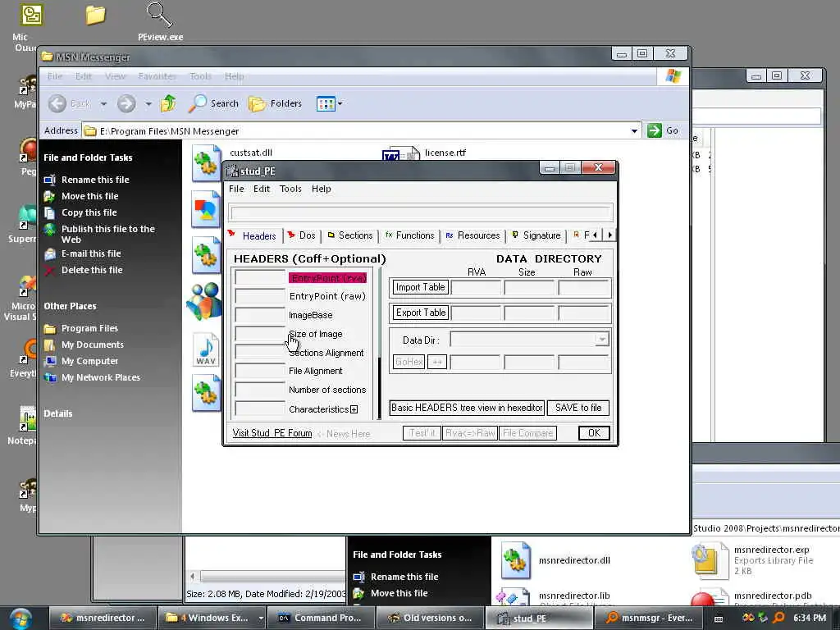This screenshot has height=630, width=840.
Task: Switch to msnredirector taskbar button
Action: click(103, 618)
